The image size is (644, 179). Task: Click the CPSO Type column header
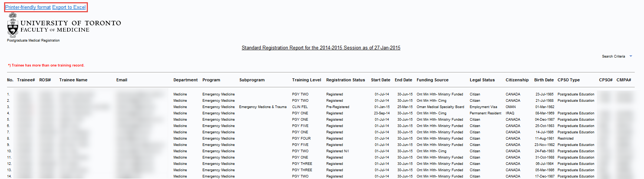point(568,80)
